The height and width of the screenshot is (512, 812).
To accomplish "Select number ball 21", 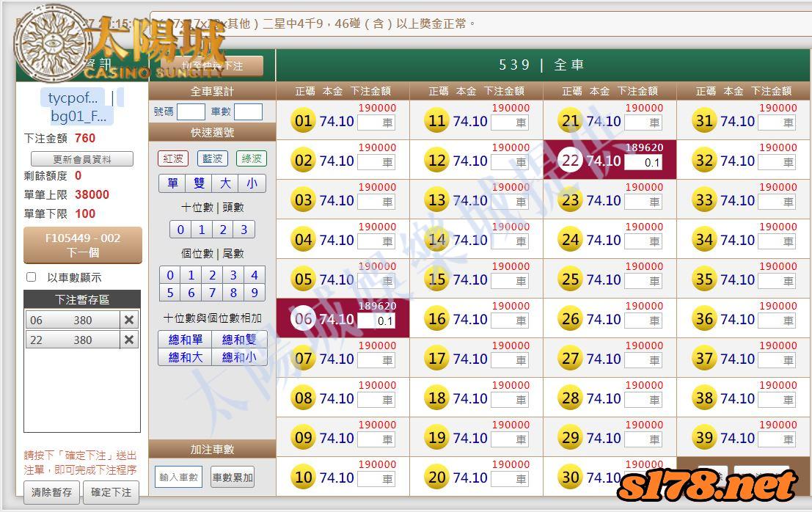I will [x=571, y=120].
